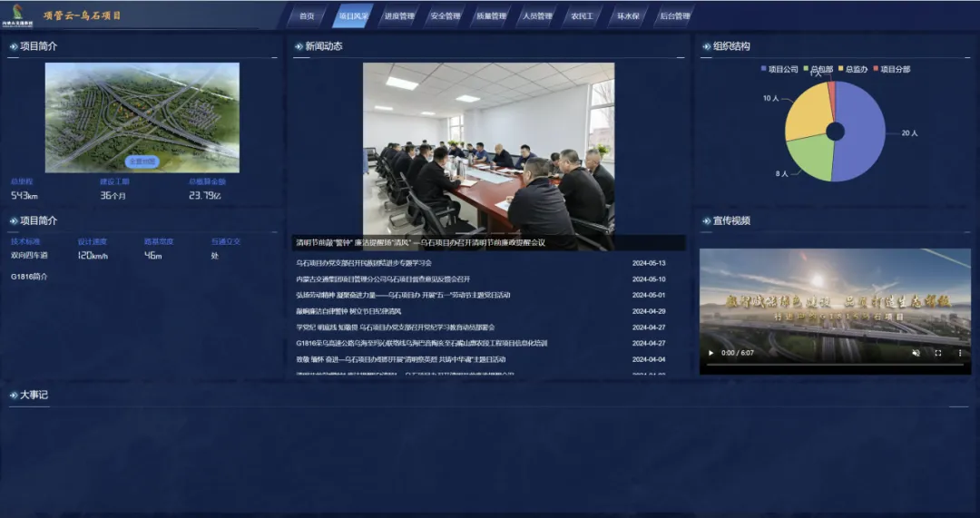Viewport: 980px width, 518px height.
Task: Open the 农民工 navigation tab
Action: [583, 16]
